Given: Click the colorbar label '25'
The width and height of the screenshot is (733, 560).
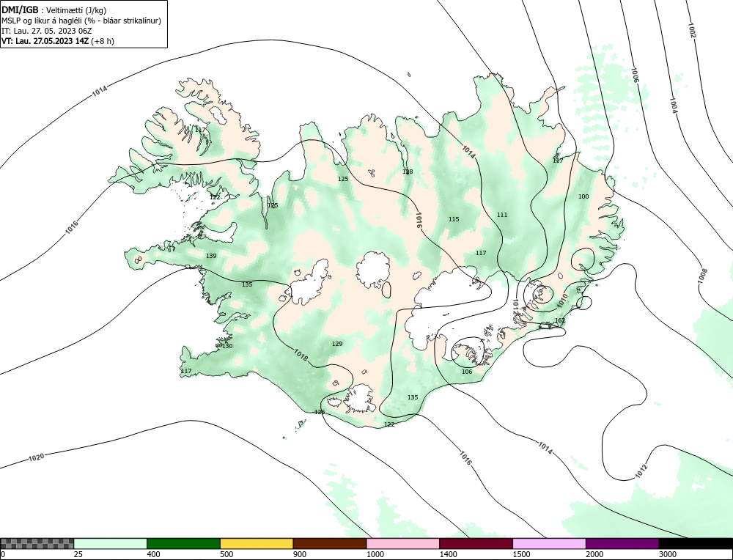Looking at the screenshot, I should [78, 554].
